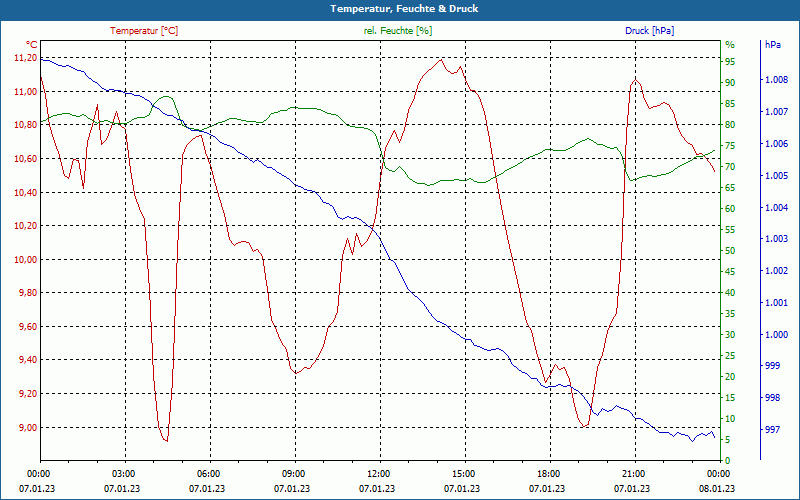Viewport: 800px width, 500px height.
Task: Click the 65 humidity axis tick label
Action: point(730,188)
